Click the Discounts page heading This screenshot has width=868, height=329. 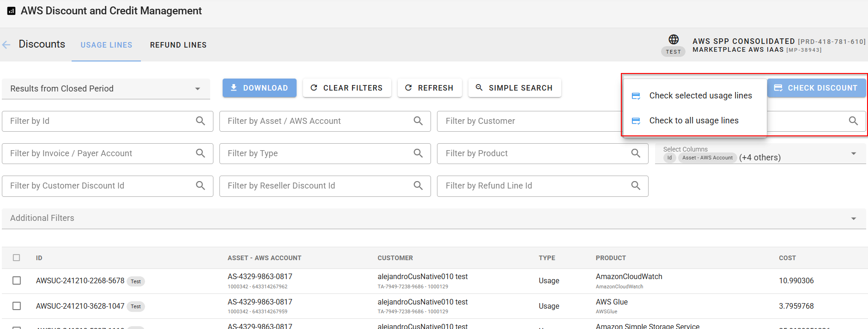(42, 44)
